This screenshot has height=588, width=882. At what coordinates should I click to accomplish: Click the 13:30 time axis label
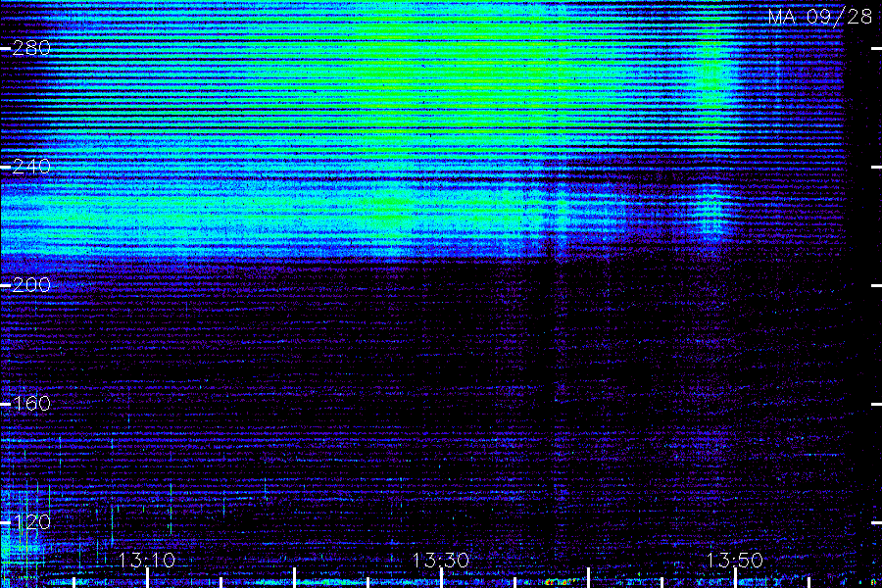point(440,561)
